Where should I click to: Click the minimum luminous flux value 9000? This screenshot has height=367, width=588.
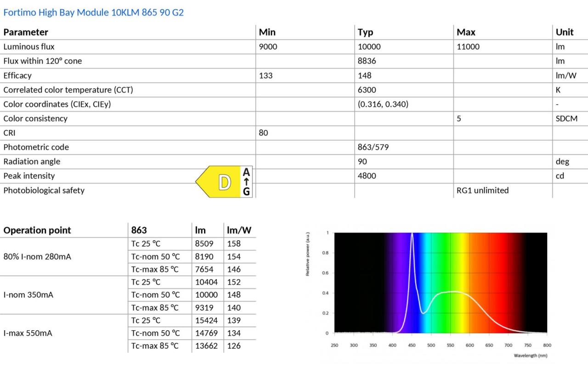click(268, 46)
